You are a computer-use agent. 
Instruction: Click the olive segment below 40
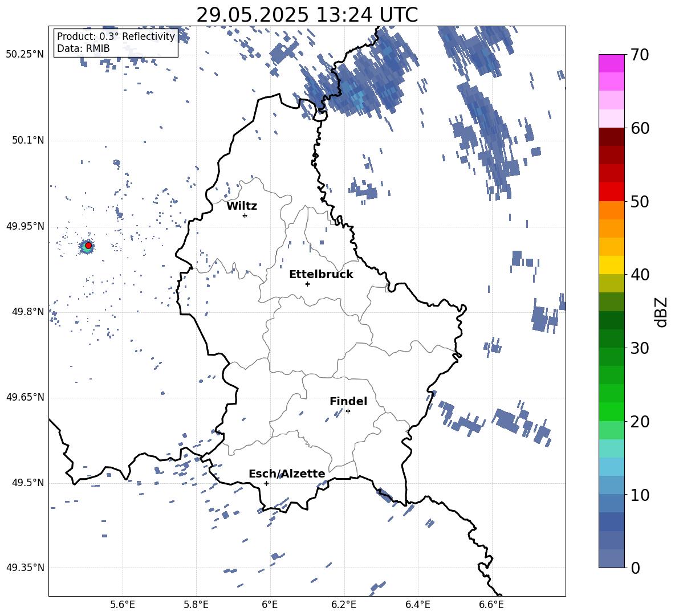pyautogui.click(x=611, y=283)
